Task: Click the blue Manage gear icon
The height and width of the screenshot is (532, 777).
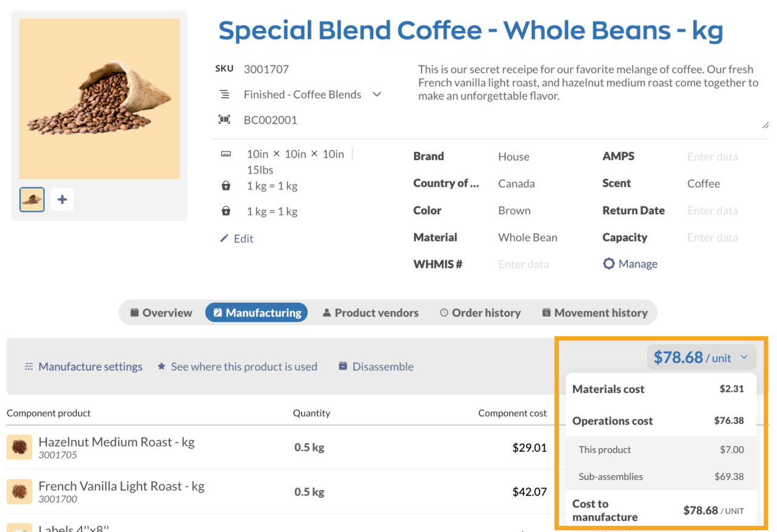Action: pos(609,263)
